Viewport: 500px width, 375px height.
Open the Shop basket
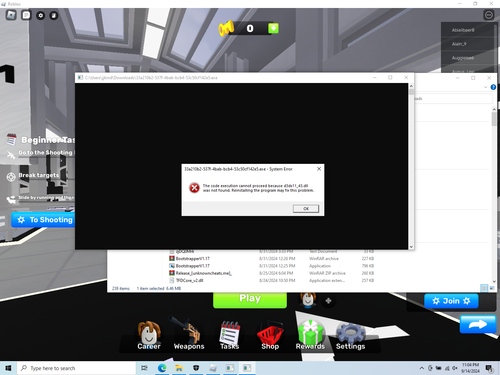(x=270, y=335)
